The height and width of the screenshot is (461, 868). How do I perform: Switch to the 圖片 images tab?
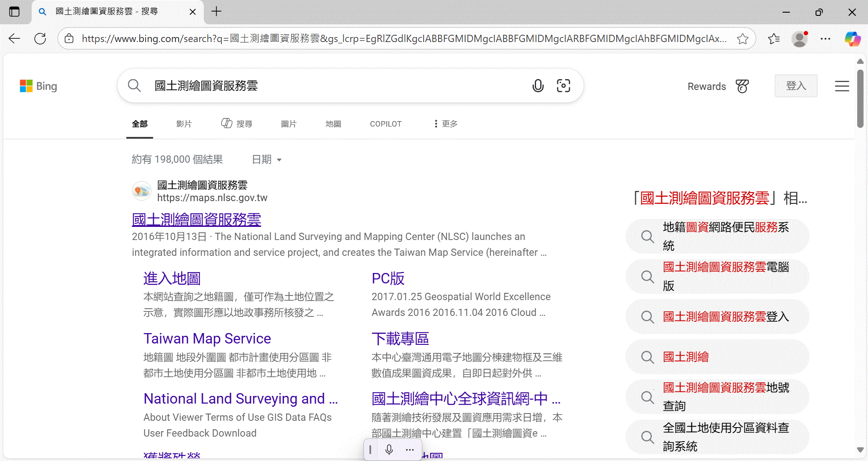point(288,124)
